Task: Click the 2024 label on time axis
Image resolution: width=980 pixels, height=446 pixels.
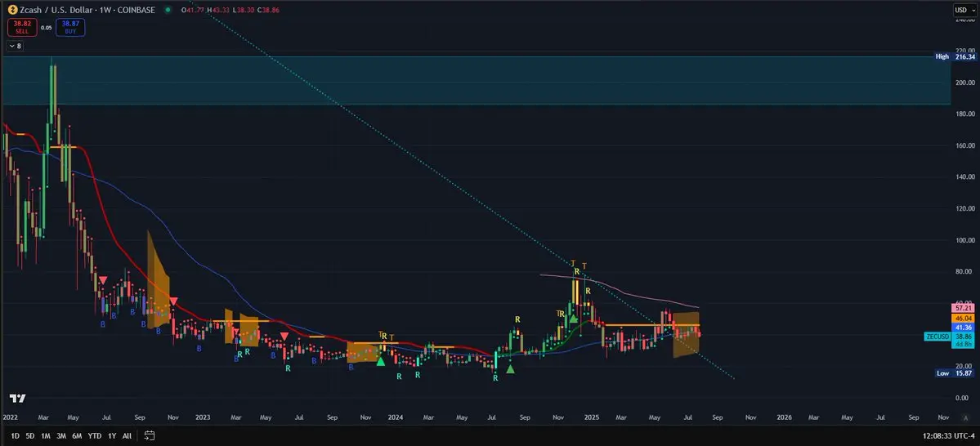Action: (395, 417)
